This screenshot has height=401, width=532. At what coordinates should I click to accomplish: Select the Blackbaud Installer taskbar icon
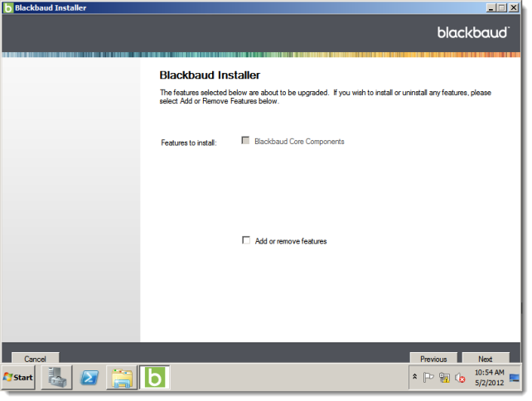click(155, 377)
